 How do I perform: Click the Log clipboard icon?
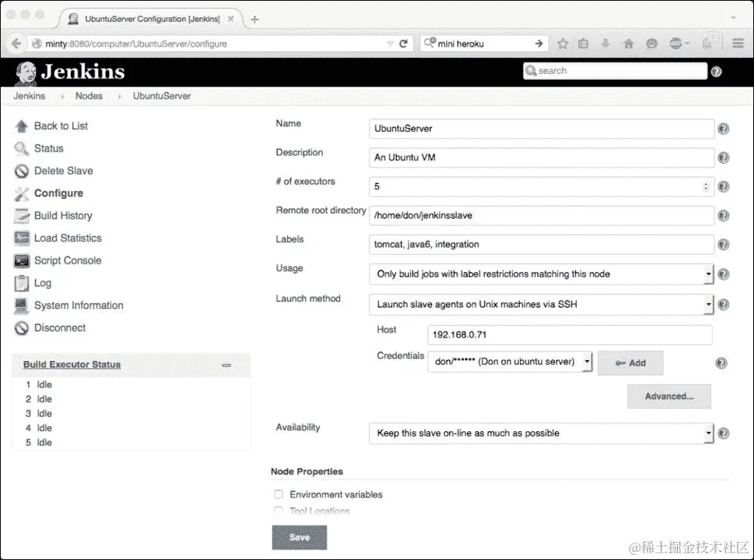[22, 283]
